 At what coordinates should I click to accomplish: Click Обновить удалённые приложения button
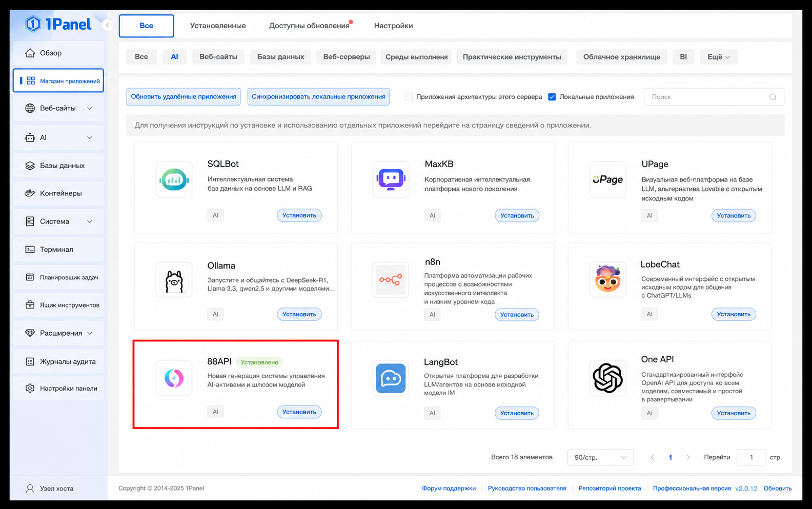tap(184, 96)
